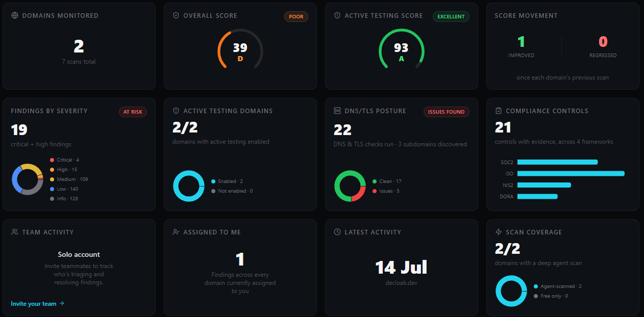Click the user-check icon beside Assigned To Me
This screenshot has width=644, height=317.
click(176, 232)
